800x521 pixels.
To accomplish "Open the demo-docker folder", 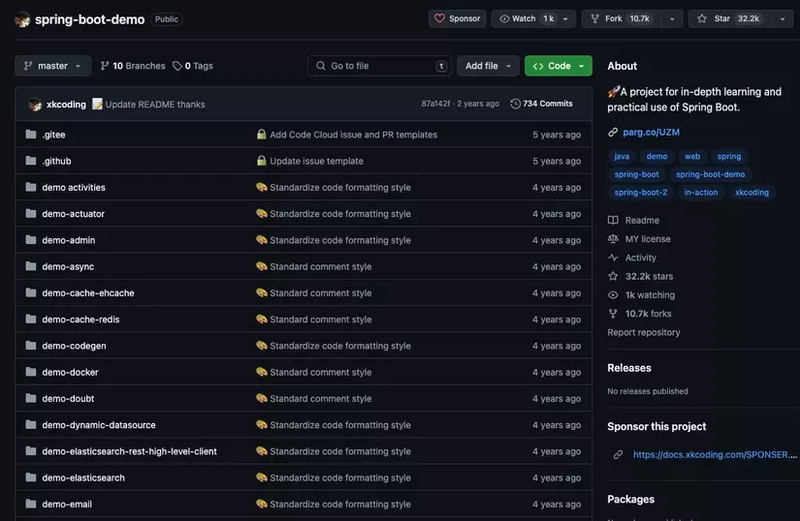I will point(70,372).
